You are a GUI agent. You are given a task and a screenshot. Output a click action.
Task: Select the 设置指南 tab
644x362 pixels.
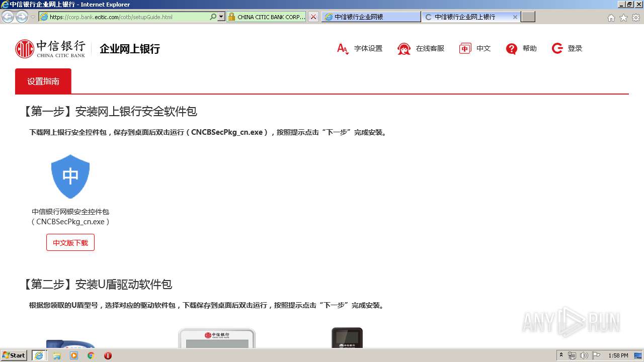click(43, 81)
